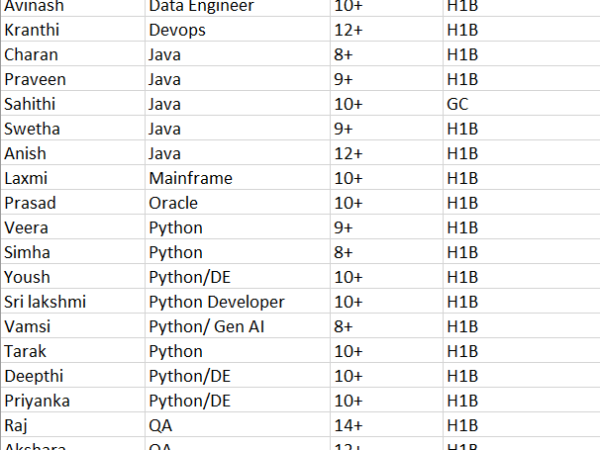Select the Oracle cell in Prasad's row
Screen dimensions: 600x450
[x=172, y=203]
